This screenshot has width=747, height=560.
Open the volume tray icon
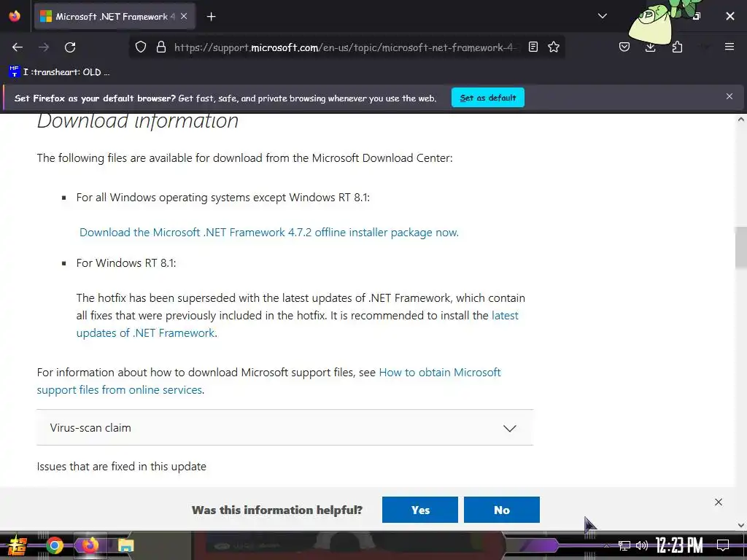point(642,545)
